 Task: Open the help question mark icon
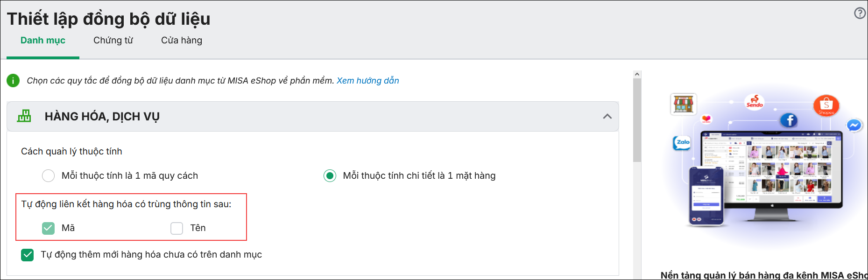tap(860, 13)
